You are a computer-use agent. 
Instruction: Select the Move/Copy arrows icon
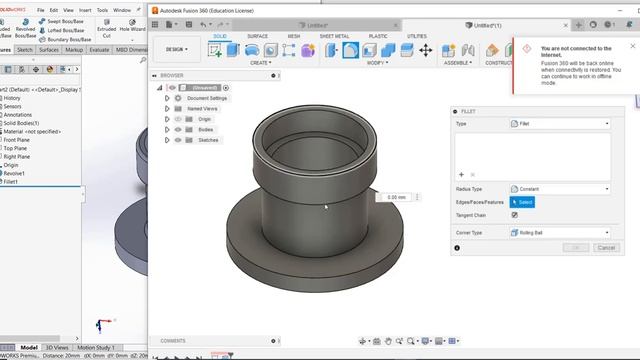(x=426, y=50)
